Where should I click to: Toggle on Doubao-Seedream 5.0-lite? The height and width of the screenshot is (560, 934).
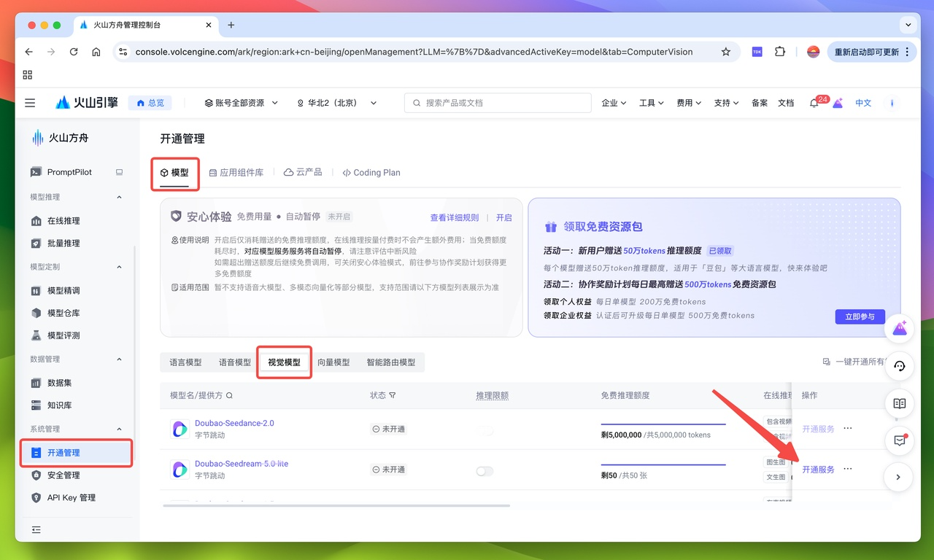pos(485,472)
